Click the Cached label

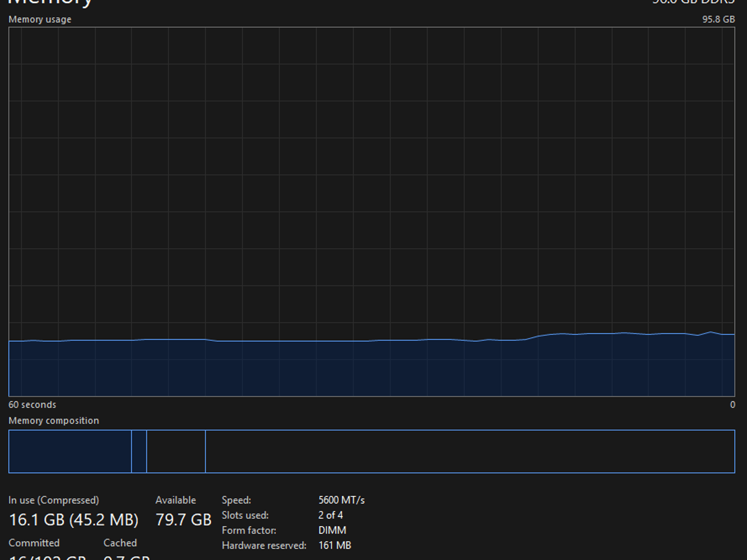coord(120,543)
